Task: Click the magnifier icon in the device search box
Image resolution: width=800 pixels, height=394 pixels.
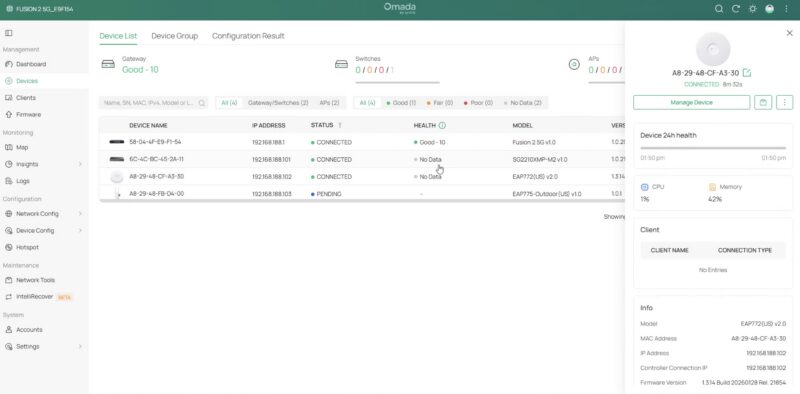Action: tap(202, 103)
